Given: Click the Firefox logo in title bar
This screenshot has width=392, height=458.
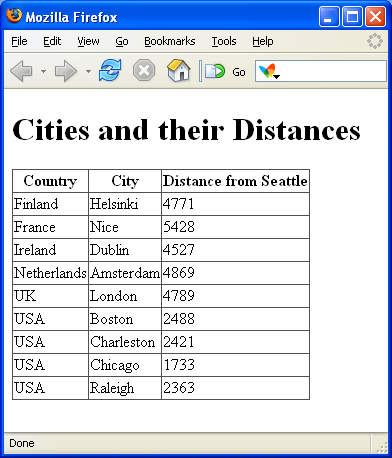Looking at the screenshot, I should [14, 15].
